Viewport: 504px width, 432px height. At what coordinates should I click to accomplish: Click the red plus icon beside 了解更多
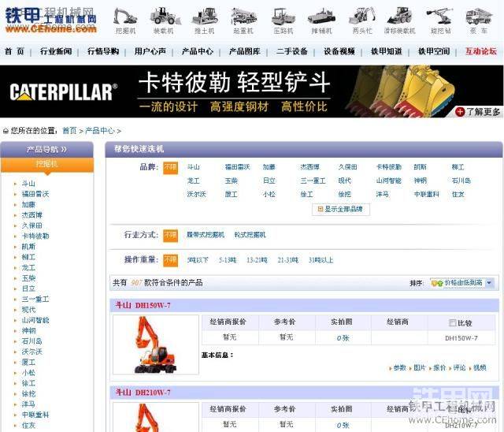pyautogui.click(x=460, y=112)
